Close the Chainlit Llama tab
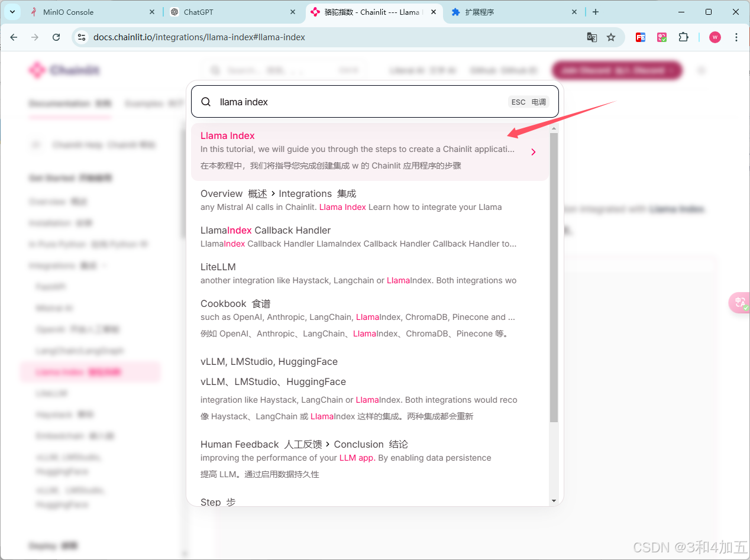Screen dimensions: 750x560 tap(434, 12)
